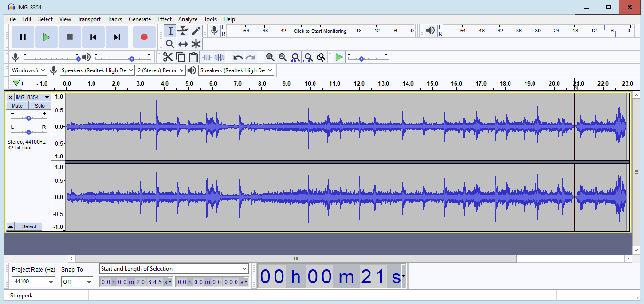Open the Analyze menu
644x304 pixels.
point(188,19)
